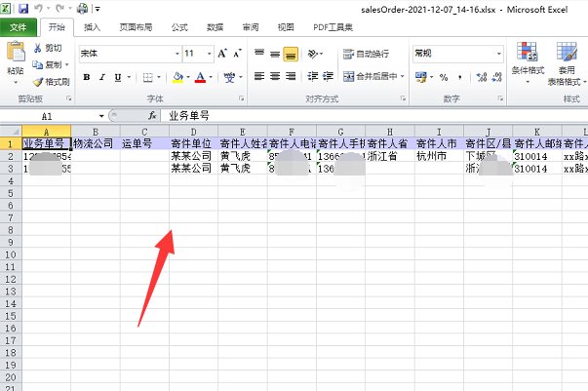Image resolution: width=588 pixels, height=391 pixels.
Task: Set top vertical alignment
Action: click(x=259, y=54)
